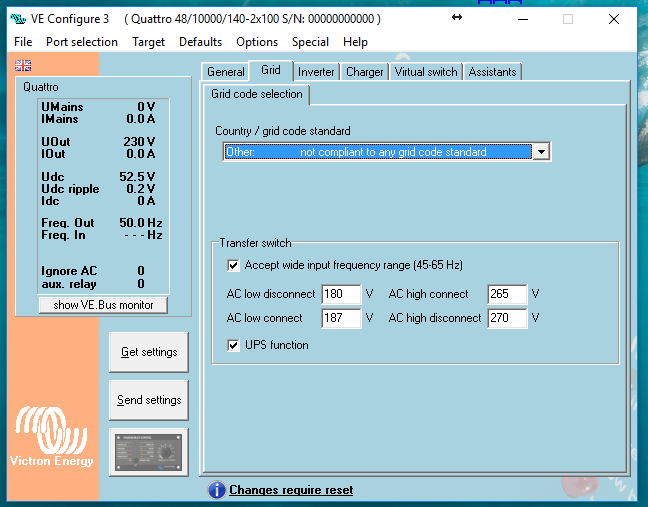Click the Freq. Out 50.0 Hz reading

[102, 223]
